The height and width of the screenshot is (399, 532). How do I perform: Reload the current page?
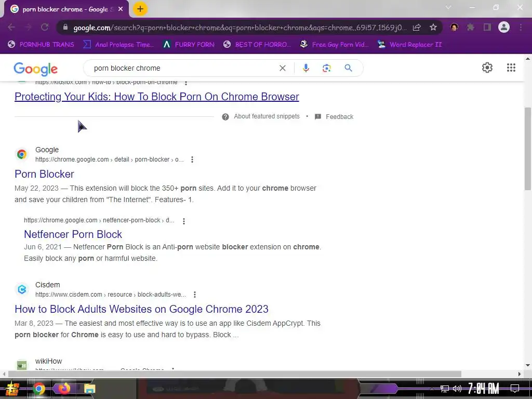tap(45, 28)
